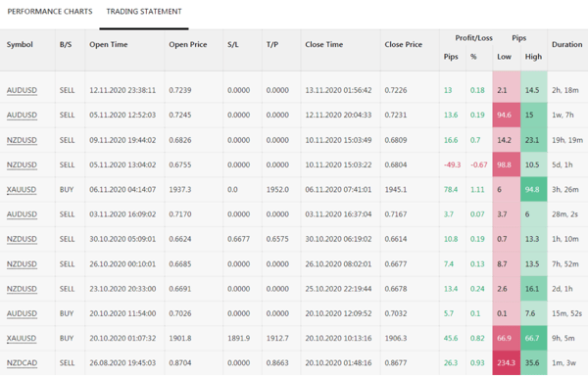The width and height of the screenshot is (588, 377).
Task: Select close price 1945.1
Action: click(x=396, y=190)
